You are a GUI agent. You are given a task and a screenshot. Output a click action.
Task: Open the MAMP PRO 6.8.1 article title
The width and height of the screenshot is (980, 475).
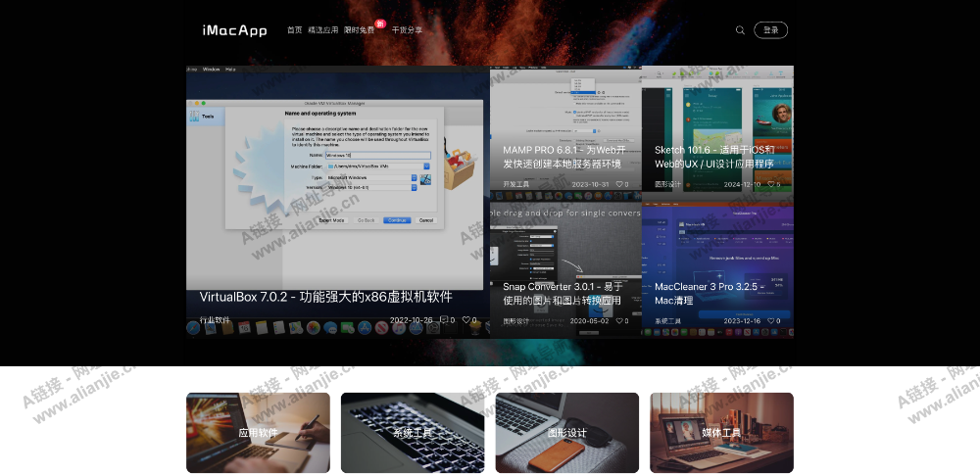click(564, 157)
